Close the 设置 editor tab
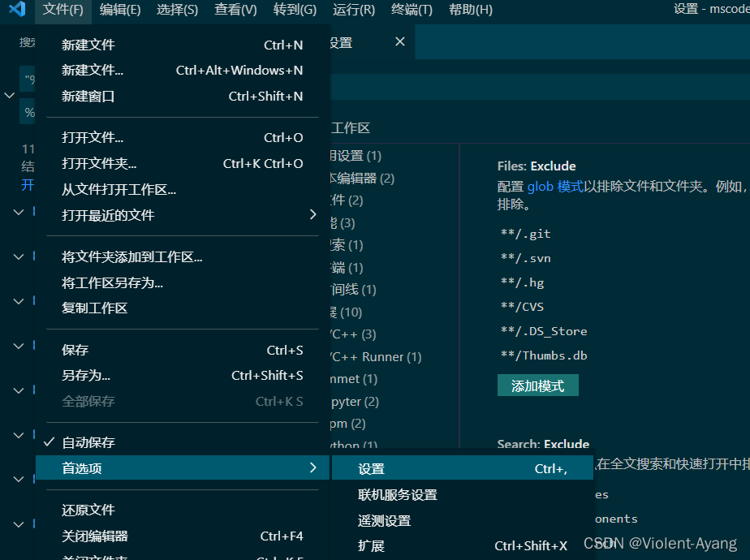This screenshot has width=750, height=560. point(400,42)
